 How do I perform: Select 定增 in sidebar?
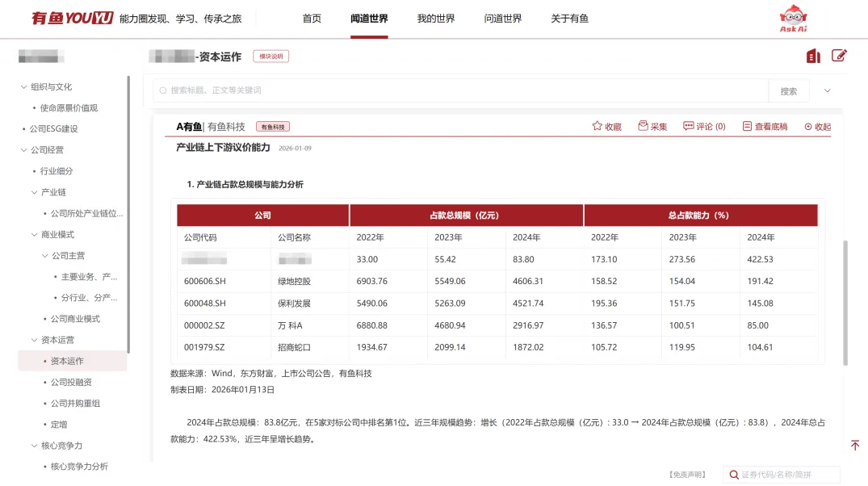[59, 425]
